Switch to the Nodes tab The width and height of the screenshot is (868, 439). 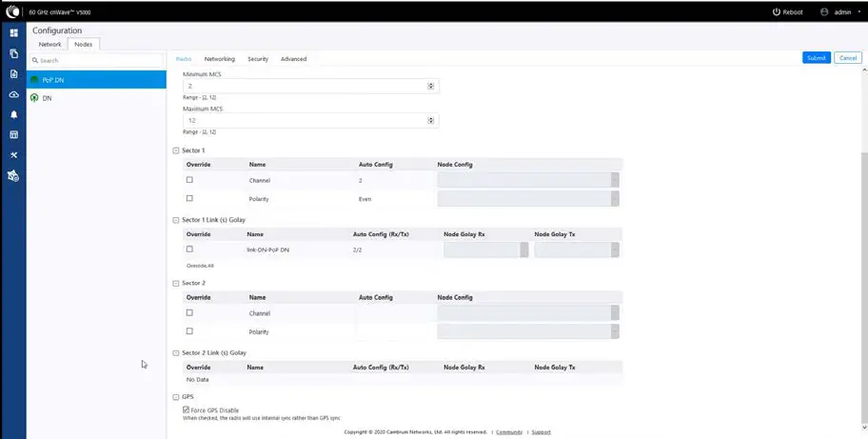click(84, 45)
